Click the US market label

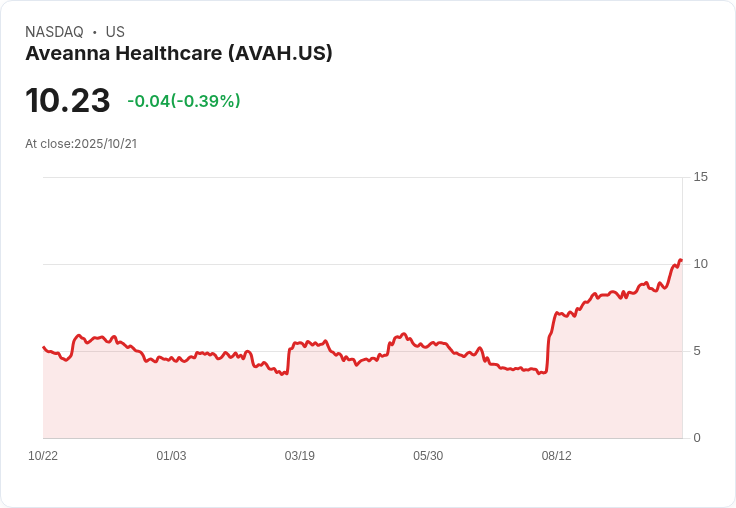click(115, 32)
